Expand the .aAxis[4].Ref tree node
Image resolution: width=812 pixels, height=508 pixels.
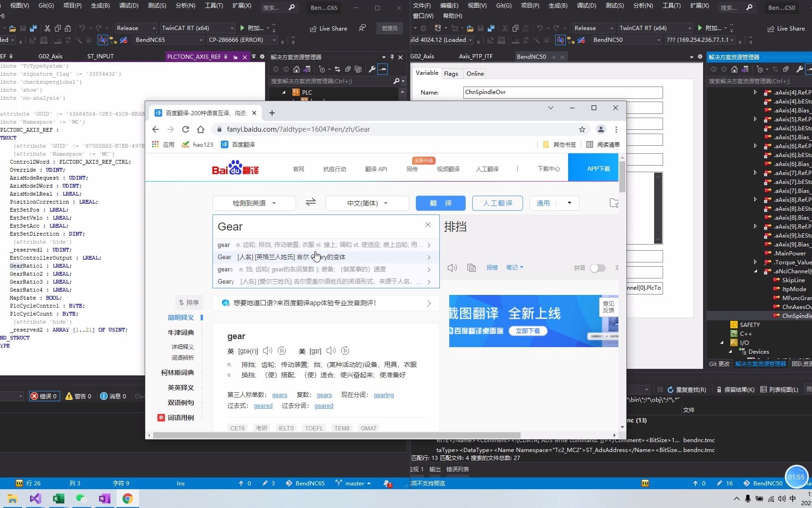click(755, 92)
